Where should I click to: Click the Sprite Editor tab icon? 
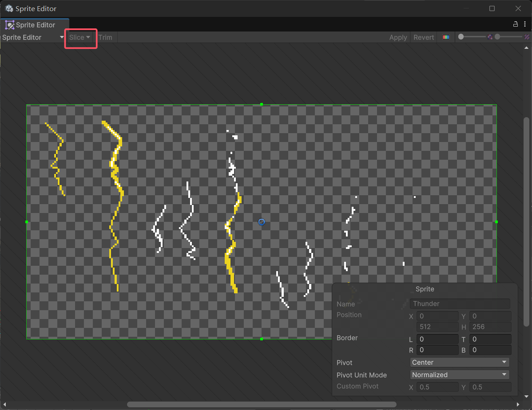[9, 25]
